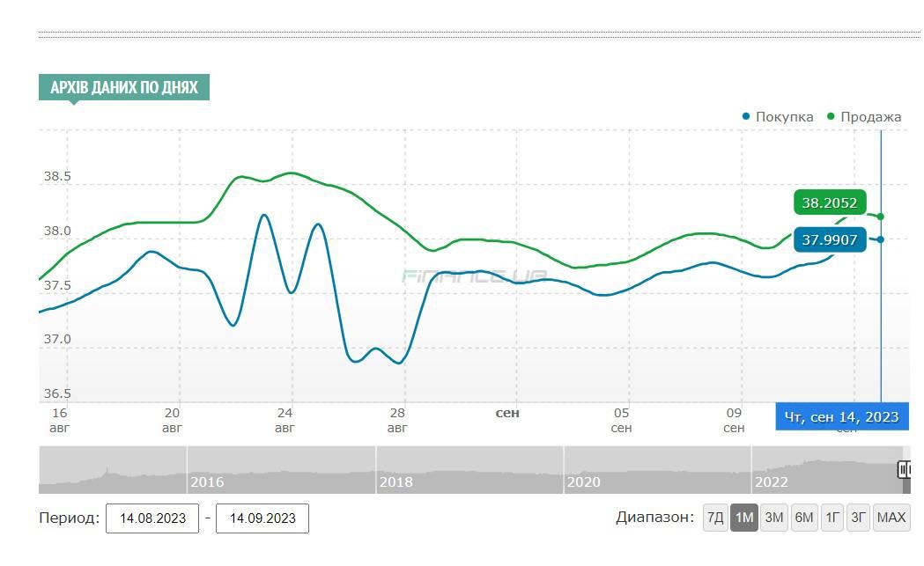
Task: Select the 7Д range button
Action: (x=715, y=518)
